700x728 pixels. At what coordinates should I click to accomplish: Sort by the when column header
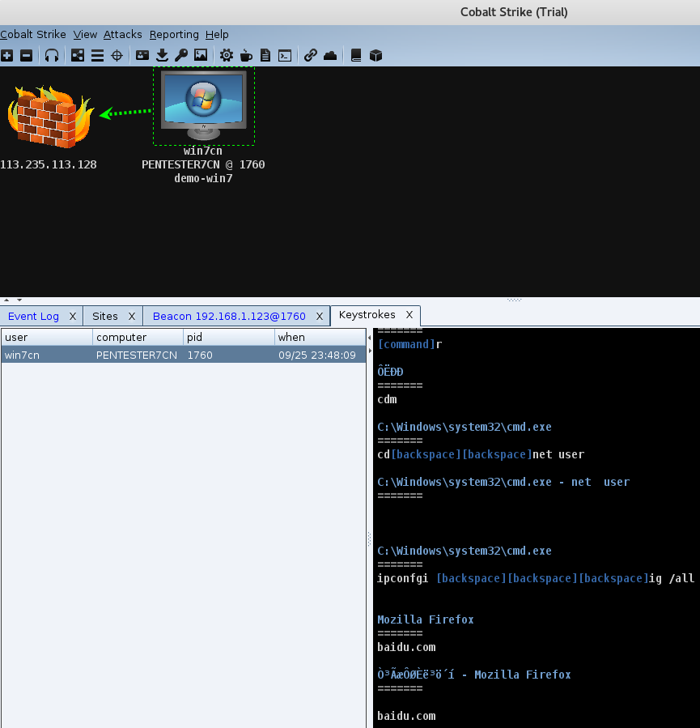(320, 337)
